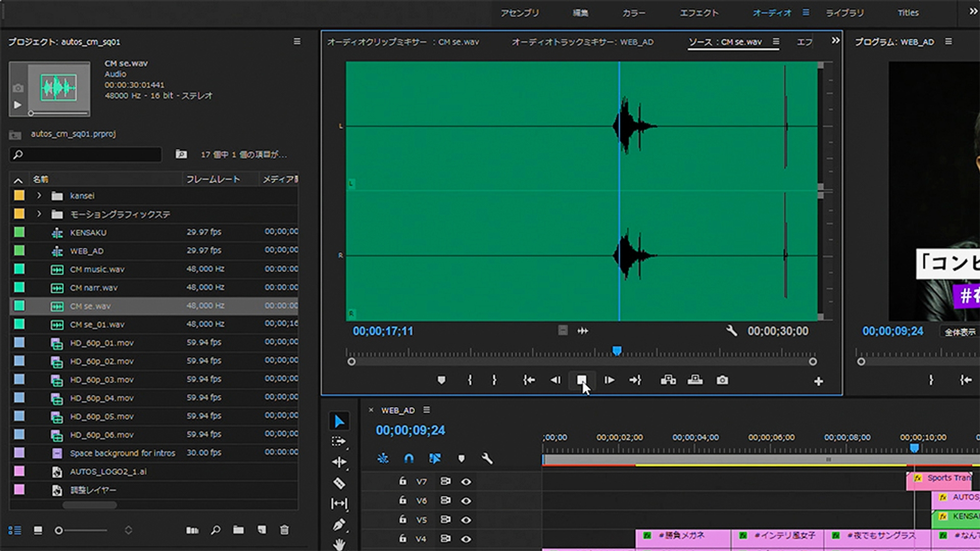Add a marker in Source monitor
This screenshot has width=980, height=551.
pyautogui.click(x=442, y=380)
